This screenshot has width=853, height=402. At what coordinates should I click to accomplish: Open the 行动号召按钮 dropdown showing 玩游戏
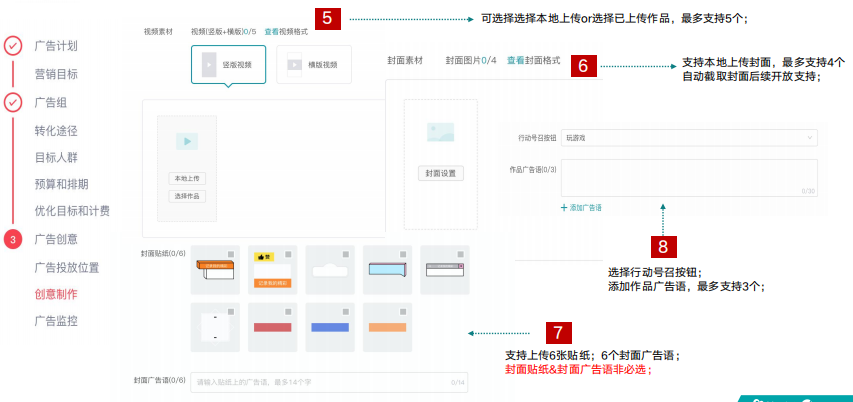[x=688, y=138]
